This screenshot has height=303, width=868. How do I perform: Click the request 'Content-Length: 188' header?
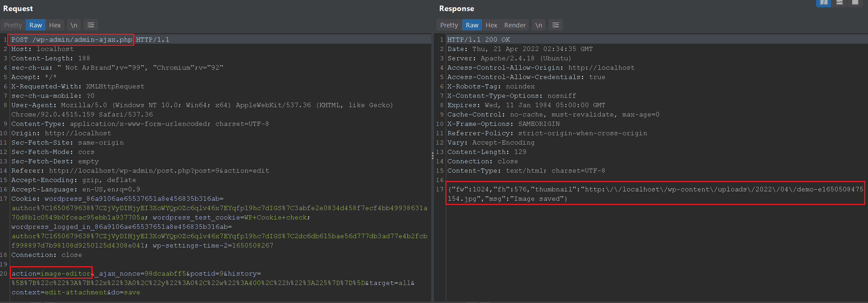tap(51, 58)
